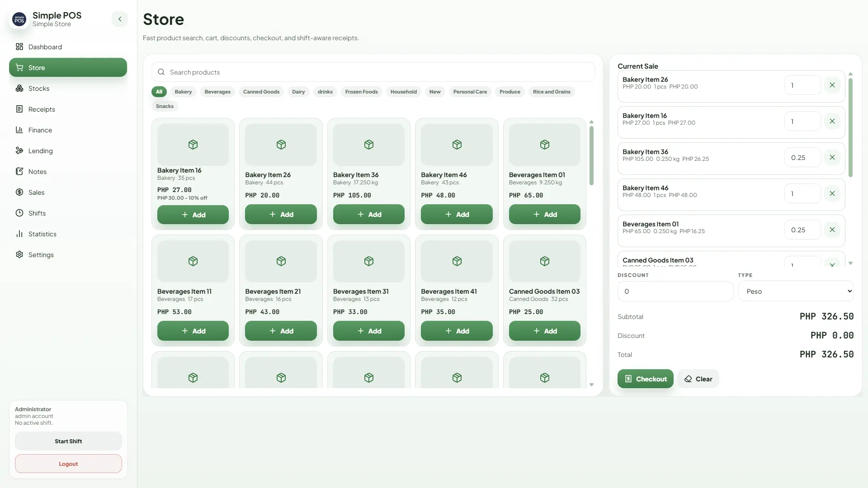Filter products by Produce
The image size is (868, 488).
[510, 92]
